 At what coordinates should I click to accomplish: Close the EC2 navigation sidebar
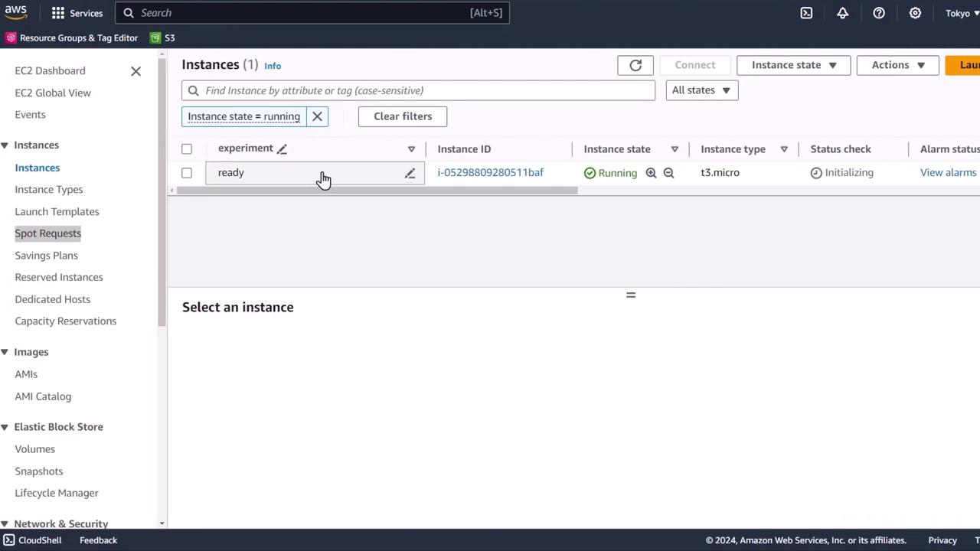pyautogui.click(x=136, y=71)
